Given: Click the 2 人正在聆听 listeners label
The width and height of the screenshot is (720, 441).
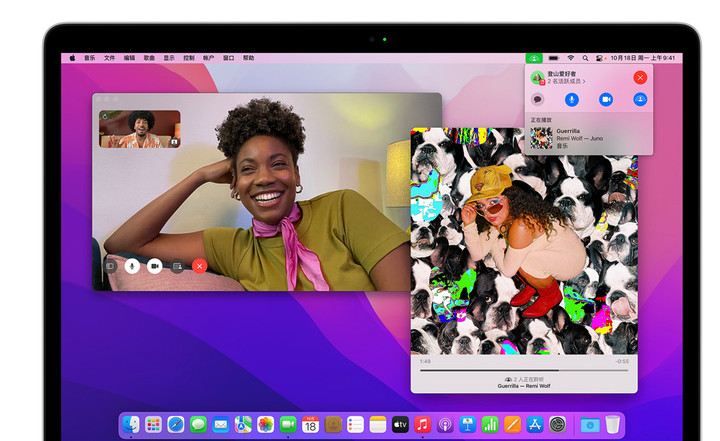Looking at the screenshot, I should click(523, 379).
